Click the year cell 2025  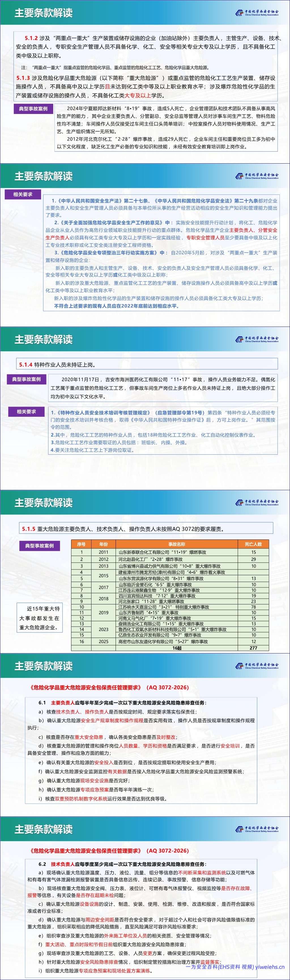click(x=103, y=642)
